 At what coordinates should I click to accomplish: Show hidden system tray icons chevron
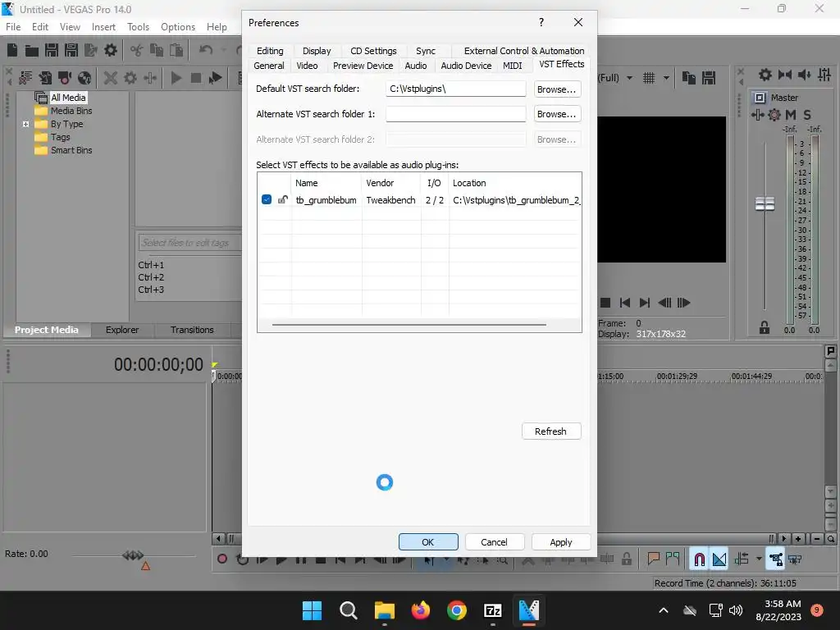pos(663,610)
